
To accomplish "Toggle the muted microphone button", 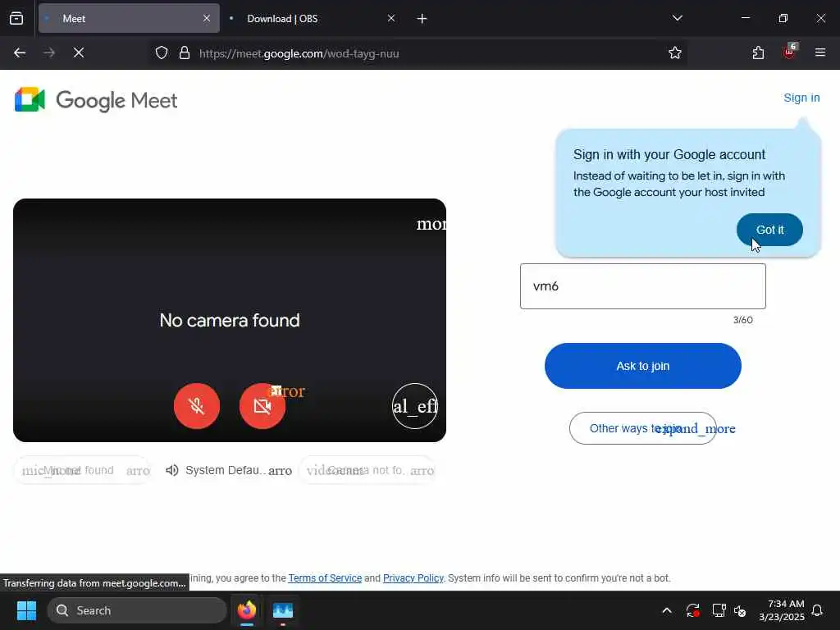I will pos(197,406).
